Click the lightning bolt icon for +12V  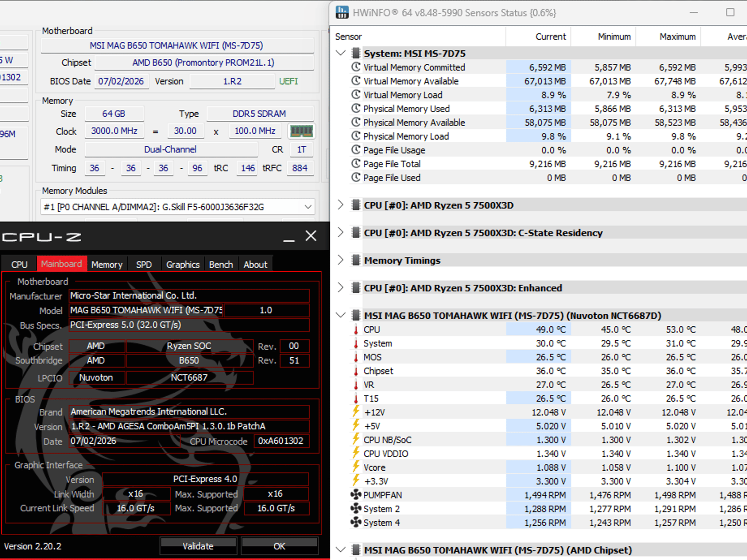356,412
